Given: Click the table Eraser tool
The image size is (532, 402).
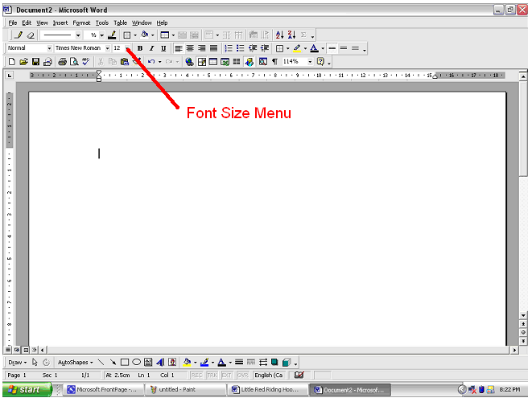Looking at the screenshot, I should point(31,35).
